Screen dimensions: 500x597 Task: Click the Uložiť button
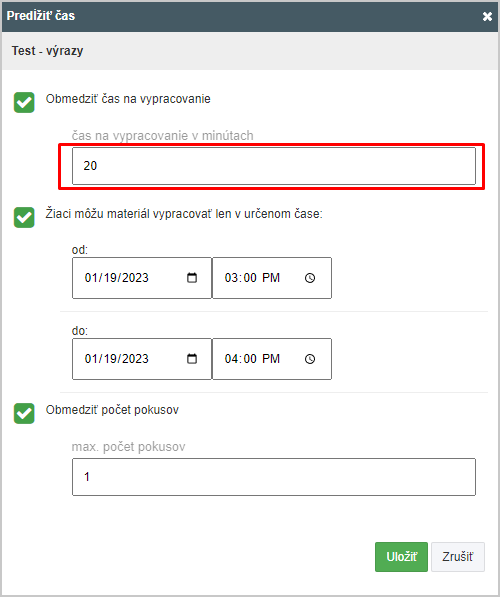pyautogui.click(x=401, y=557)
